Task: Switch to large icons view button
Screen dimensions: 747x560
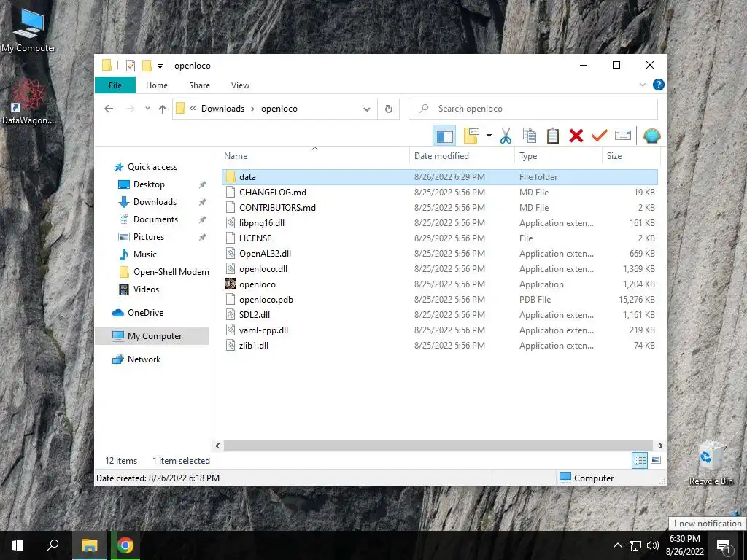Action: 656,460
